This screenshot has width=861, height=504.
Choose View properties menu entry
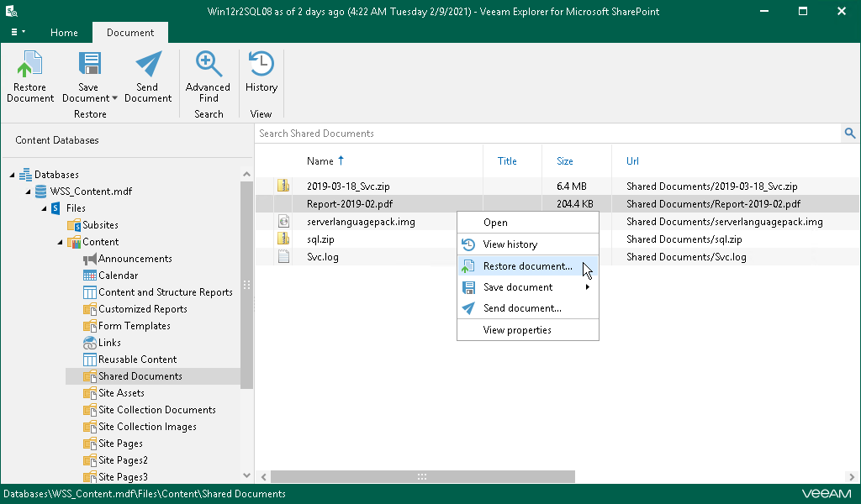(517, 330)
